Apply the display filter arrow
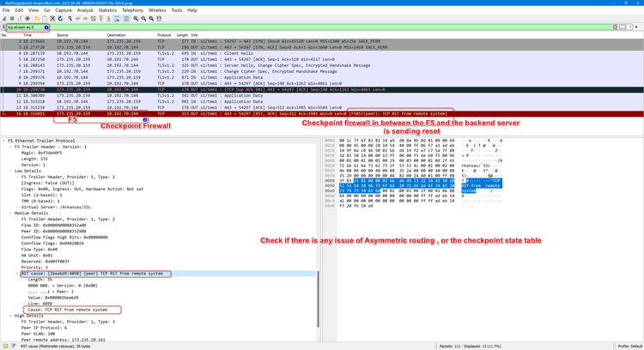The image size is (644, 350). 623,27
